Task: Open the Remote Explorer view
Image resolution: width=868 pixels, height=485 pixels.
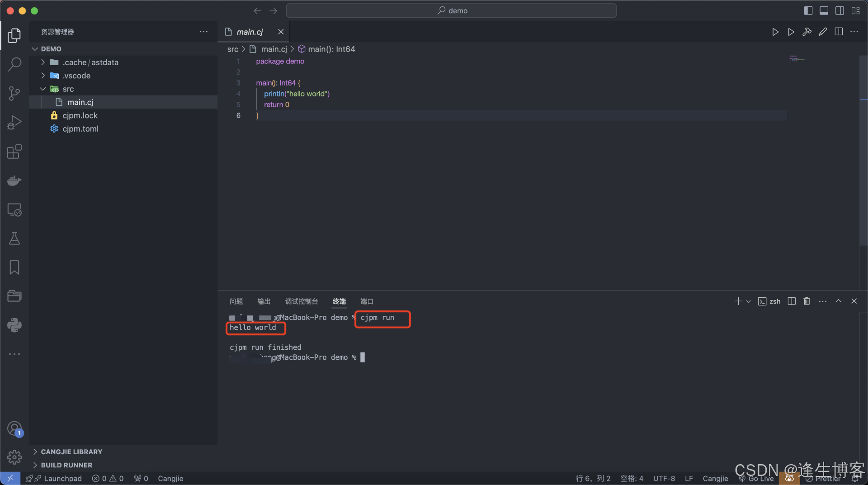Action: click(x=14, y=210)
